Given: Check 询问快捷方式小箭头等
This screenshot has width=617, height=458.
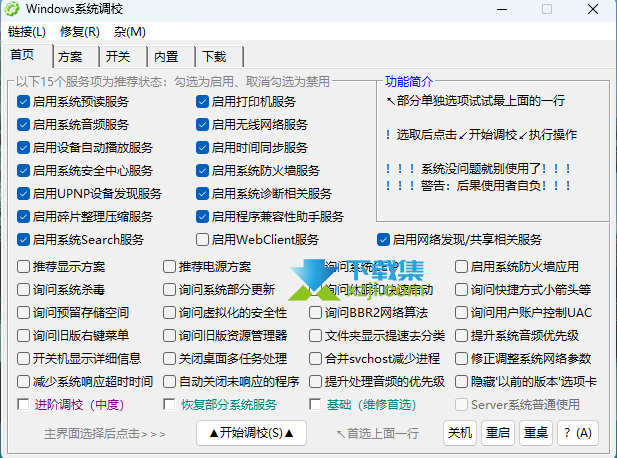Looking at the screenshot, I should point(461,290).
